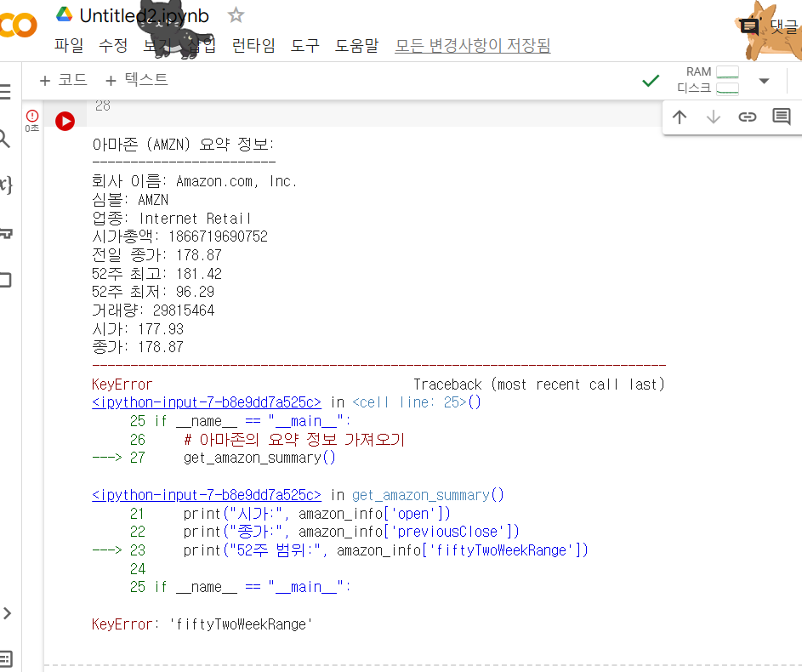
Task: Run the cell with play button
Action: coord(65,121)
